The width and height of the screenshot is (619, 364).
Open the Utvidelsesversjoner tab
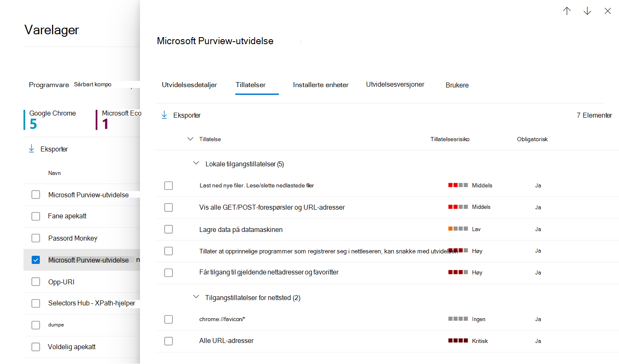(395, 85)
